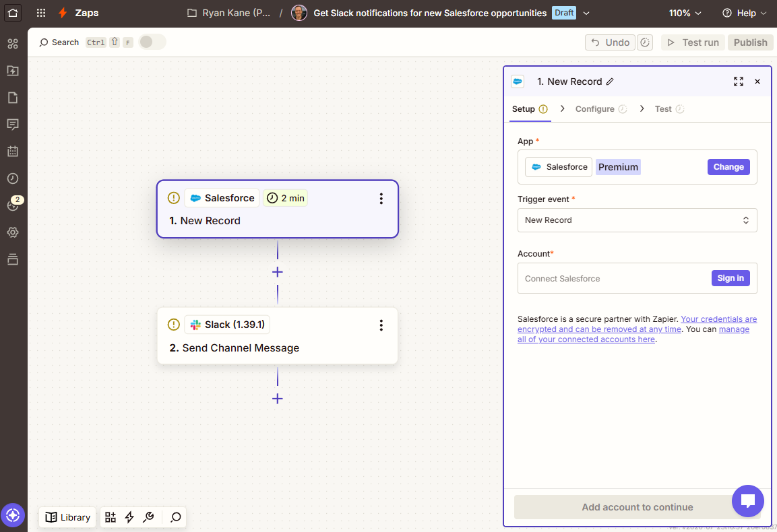The width and height of the screenshot is (777, 532).
Task: Close the New Record side panel
Action: coord(757,81)
